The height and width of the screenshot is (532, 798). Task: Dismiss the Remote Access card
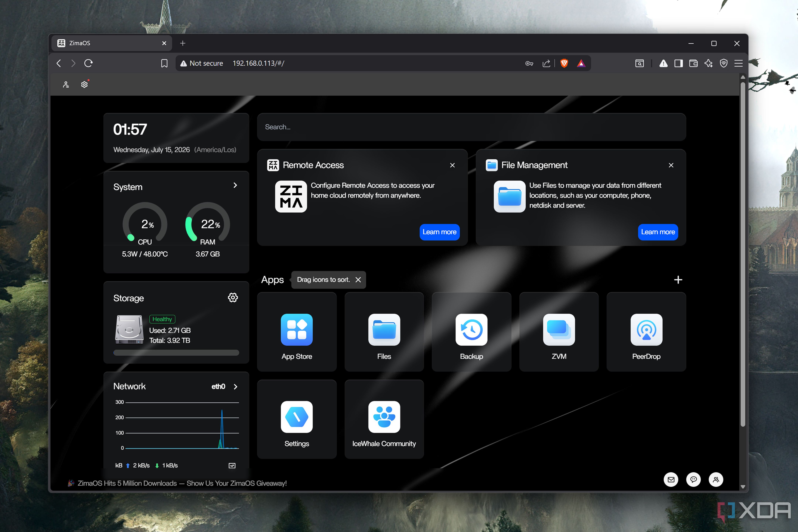(452, 165)
